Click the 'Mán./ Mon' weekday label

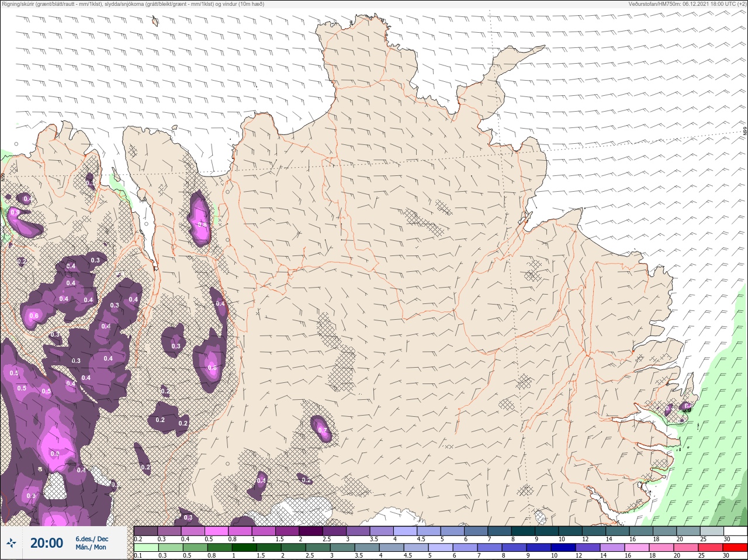91,547
